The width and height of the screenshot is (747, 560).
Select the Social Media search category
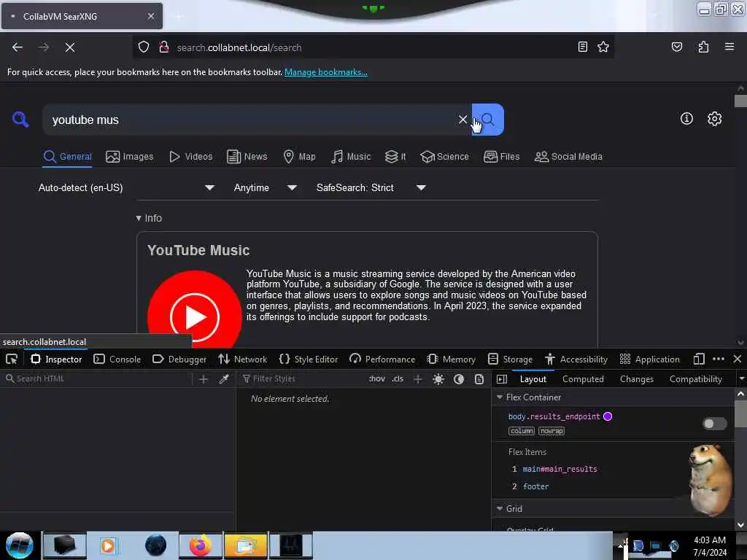click(x=568, y=157)
